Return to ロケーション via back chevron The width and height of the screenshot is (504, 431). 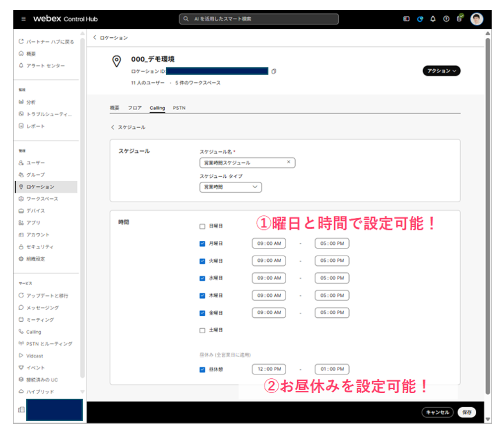(95, 38)
